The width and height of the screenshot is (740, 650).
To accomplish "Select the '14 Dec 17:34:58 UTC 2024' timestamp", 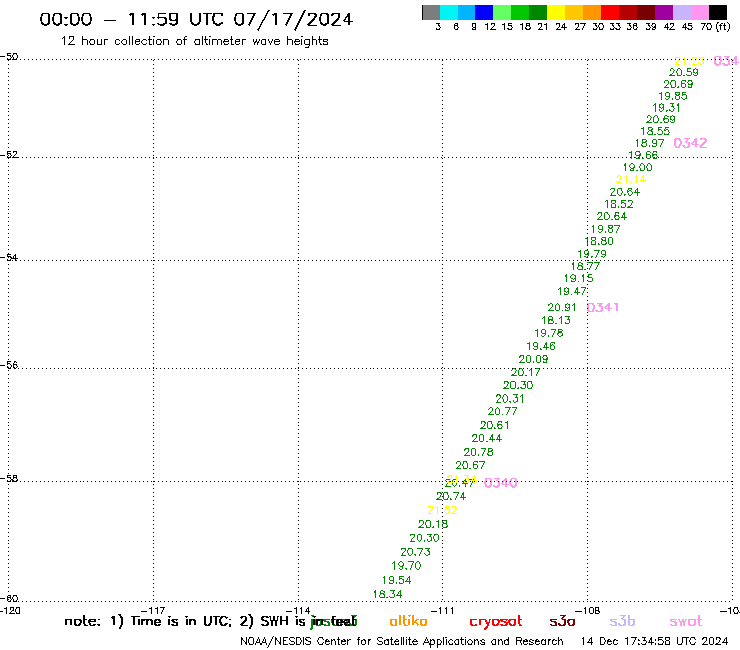I will 655,642.
